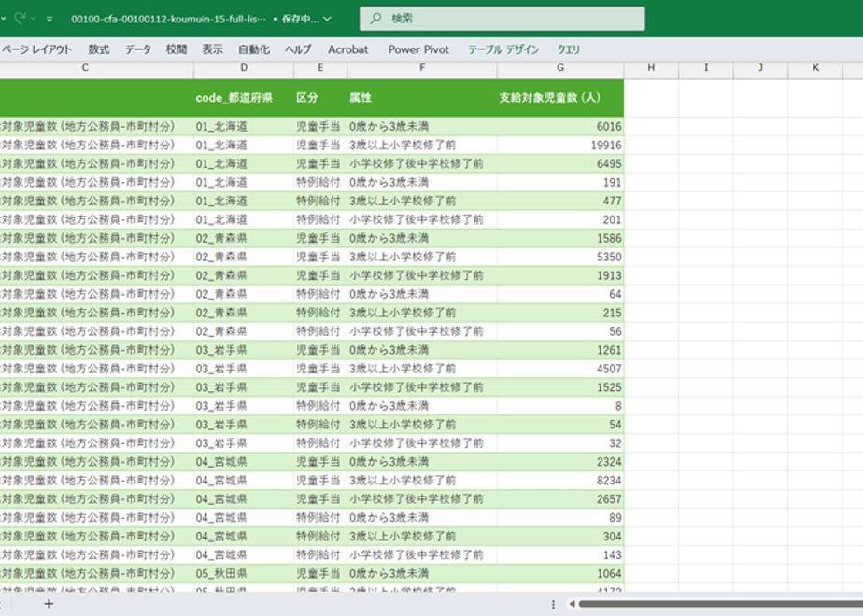The image size is (863, 616).
Task: Select the cell with value 19916
Action: tap(560, 146)
